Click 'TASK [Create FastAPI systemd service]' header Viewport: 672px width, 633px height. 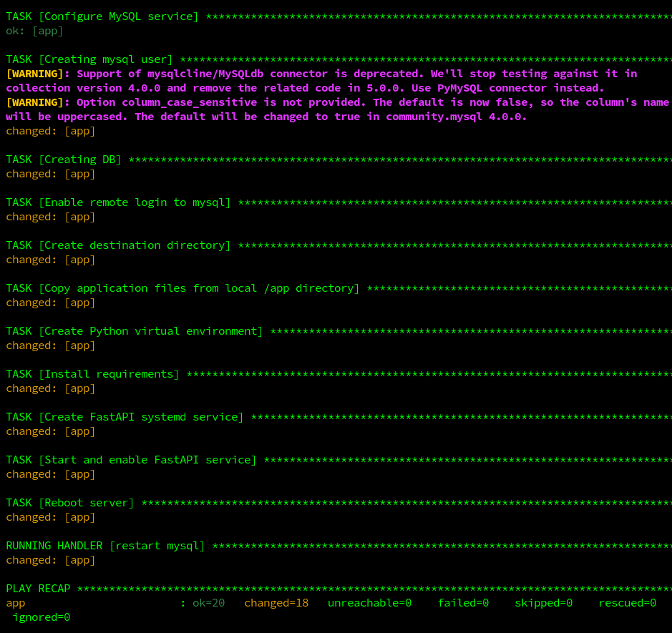(x=125, y=417)
